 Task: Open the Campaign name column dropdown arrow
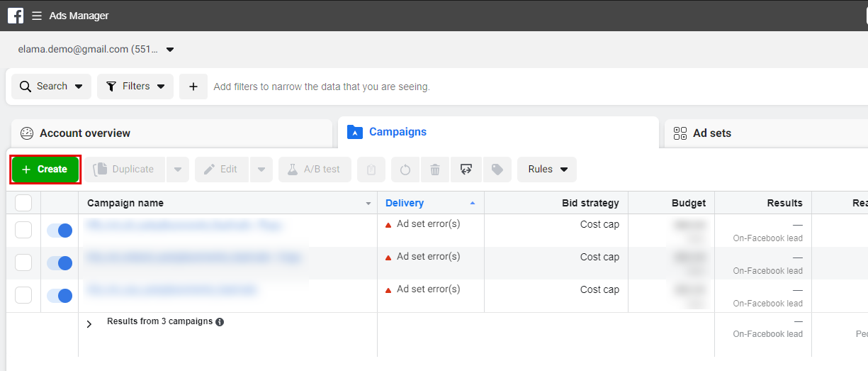point(368,204)
